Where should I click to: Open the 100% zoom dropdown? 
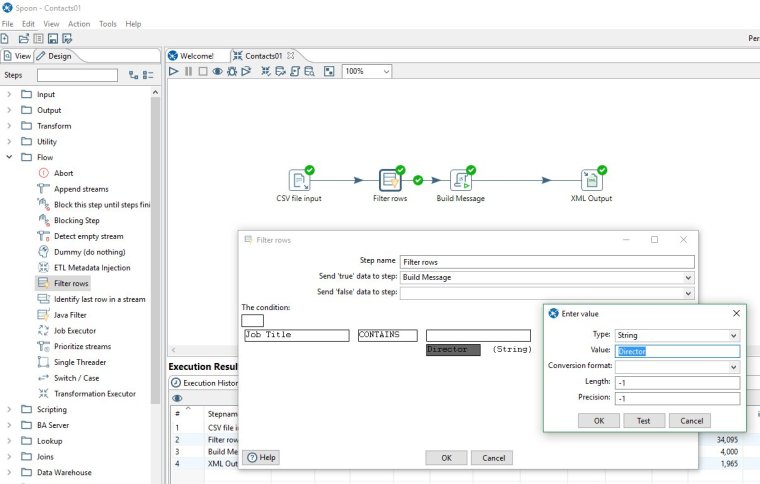[386, 72]
